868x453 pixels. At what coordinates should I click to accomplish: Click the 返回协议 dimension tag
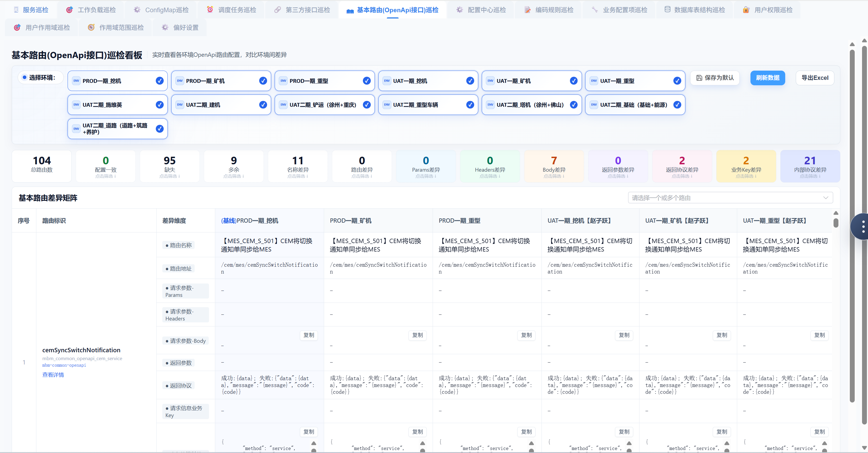[179, 386]
